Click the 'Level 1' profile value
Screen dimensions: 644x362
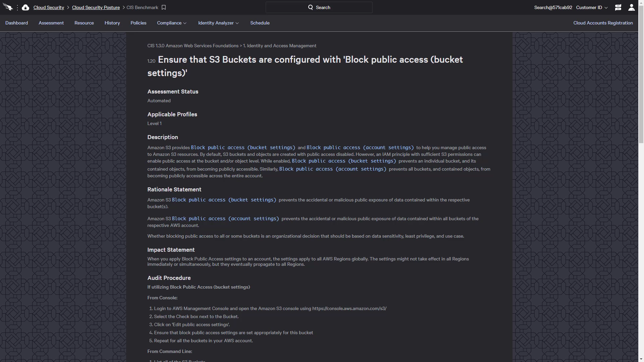pos(154,123)
